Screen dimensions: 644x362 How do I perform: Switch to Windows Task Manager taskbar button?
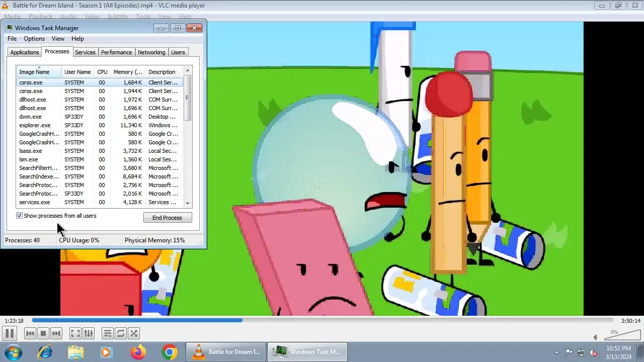(307, 352)
